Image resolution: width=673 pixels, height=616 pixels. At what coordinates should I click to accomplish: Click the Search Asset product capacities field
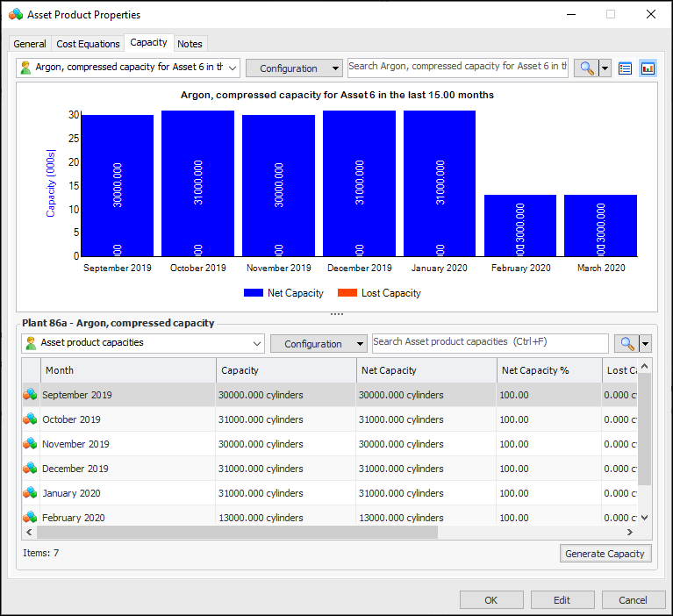[490, 342]
